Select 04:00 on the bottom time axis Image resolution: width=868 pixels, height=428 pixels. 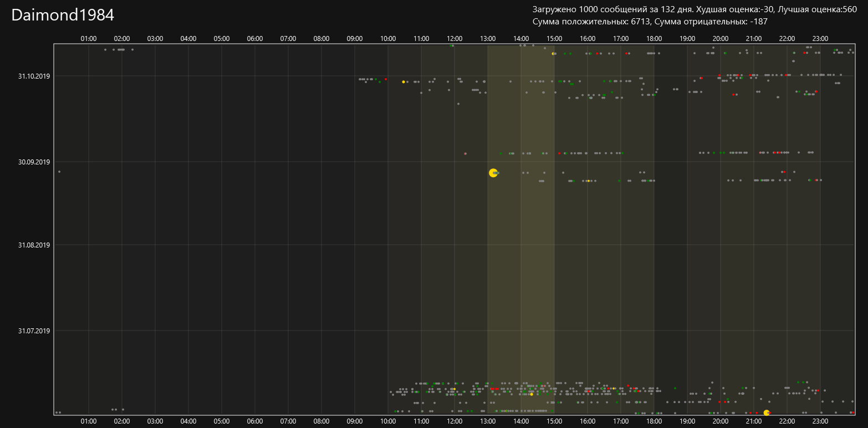[x=188, y=421]
